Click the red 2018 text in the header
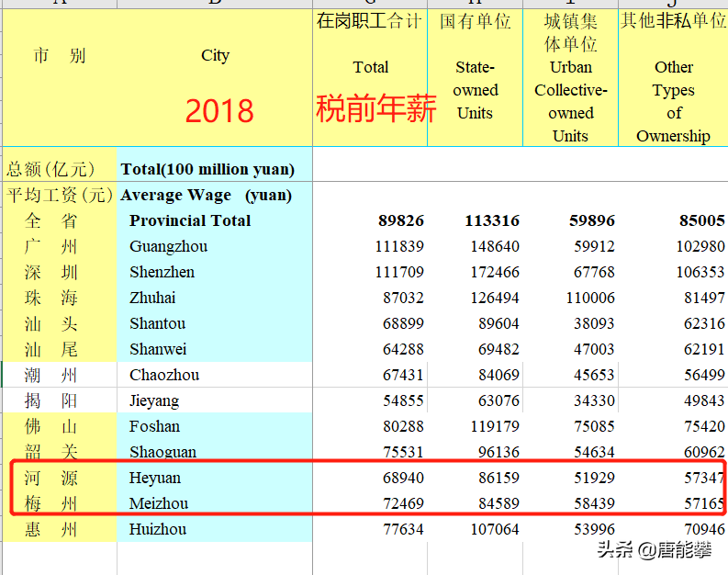 click(218, 111)
